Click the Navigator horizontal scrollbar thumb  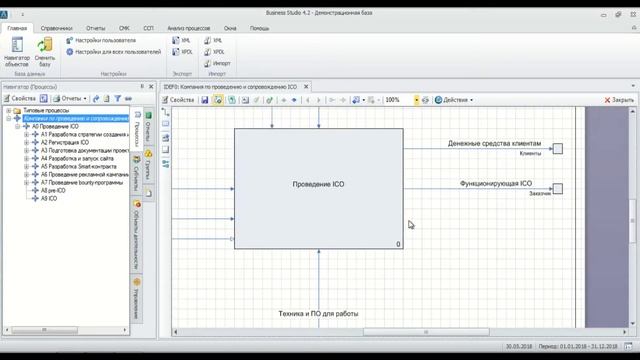click(x=44, y=330)
